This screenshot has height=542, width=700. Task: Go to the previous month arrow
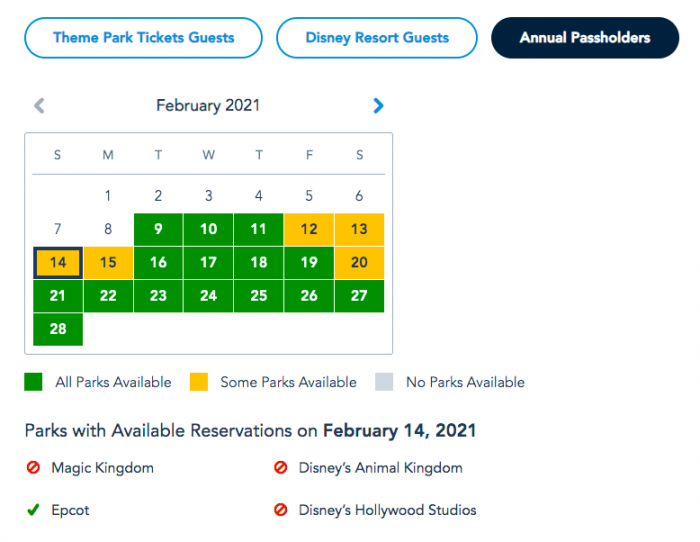[x=39, y=105]
